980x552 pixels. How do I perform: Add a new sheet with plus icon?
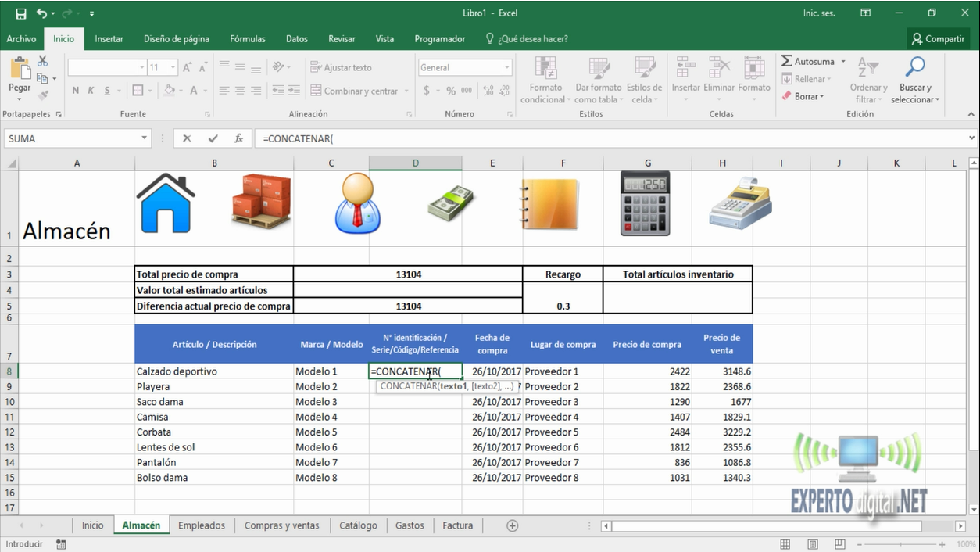[x=513, y=525]
